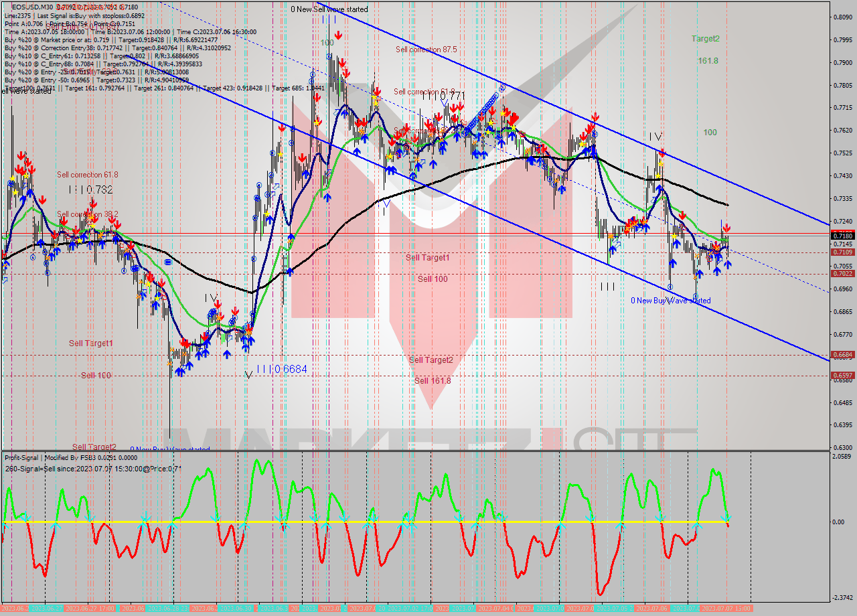857x616 pixels.
Task: Click the current price tag 0.7180
Action: point(842,236)
